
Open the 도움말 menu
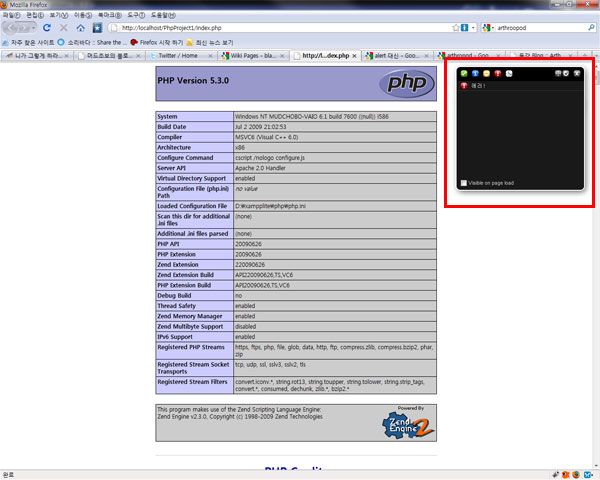(x=163, y=15)
